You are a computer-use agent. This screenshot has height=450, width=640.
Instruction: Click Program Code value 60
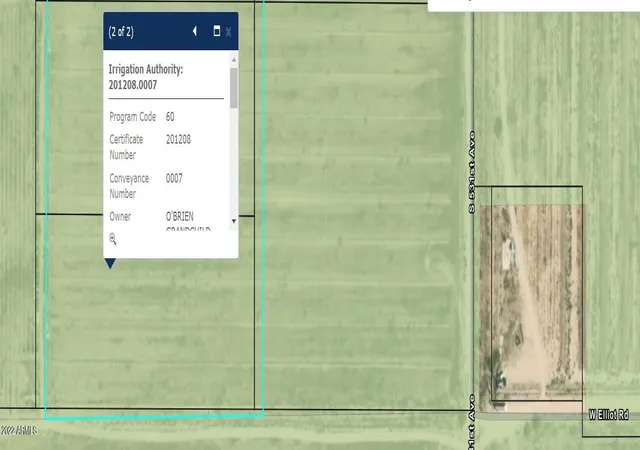tap(170, 117)
